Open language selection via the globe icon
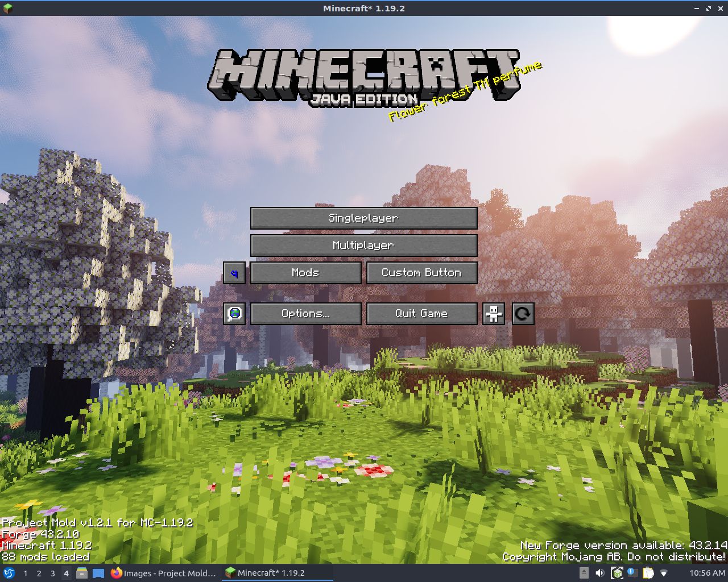The height and width of the screenshot is (582, 728). (234, 313)
